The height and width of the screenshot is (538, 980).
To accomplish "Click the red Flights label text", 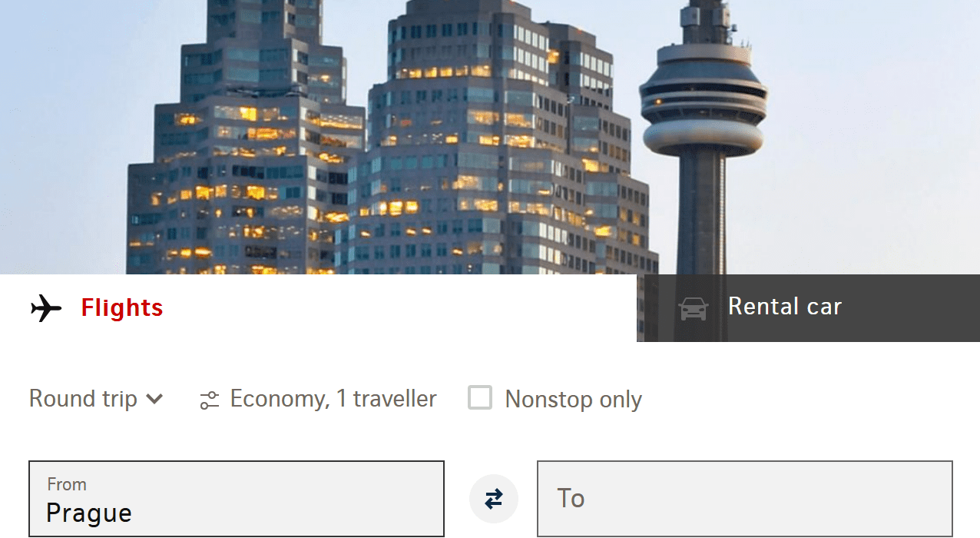I will [x=122, y=308].
